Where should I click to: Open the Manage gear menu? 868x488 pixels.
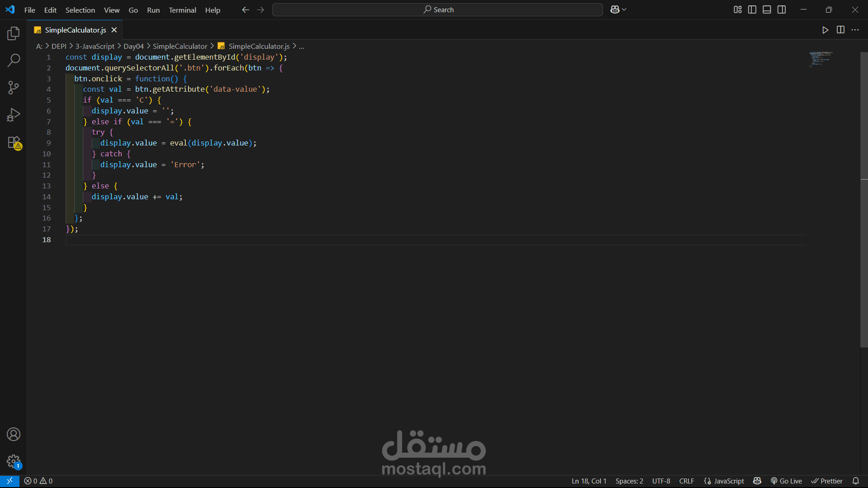(14, 461)
